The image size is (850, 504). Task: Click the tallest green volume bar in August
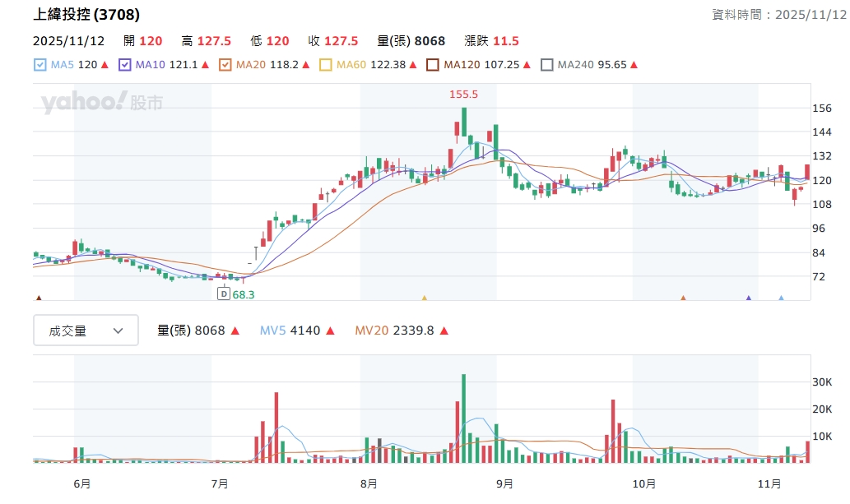click(464, 418)
